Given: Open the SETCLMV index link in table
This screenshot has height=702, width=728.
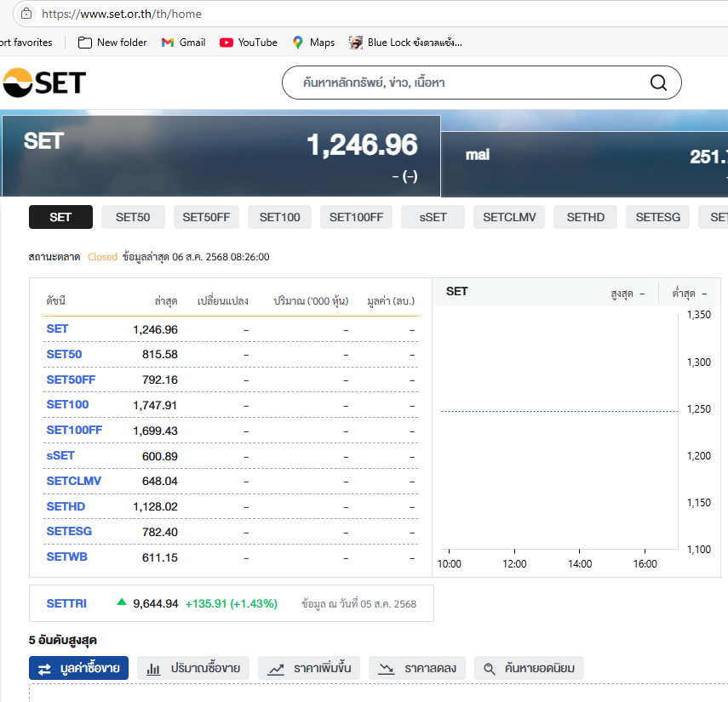Looking at the screenshot, I should pyautogui.click(x=74, y=481).
